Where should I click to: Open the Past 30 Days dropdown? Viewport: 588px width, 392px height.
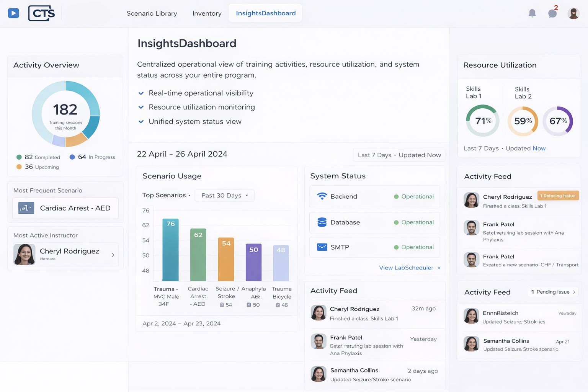coord(224,195)
